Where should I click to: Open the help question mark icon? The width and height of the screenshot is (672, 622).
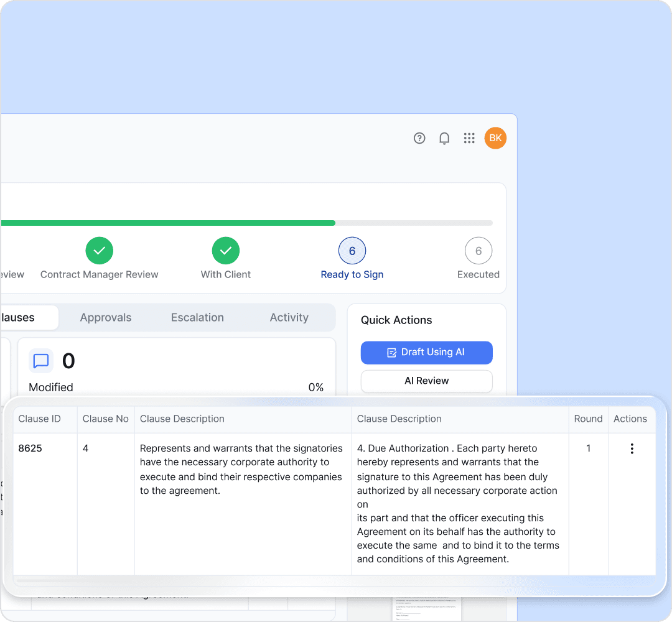click(x=419, y=138)
